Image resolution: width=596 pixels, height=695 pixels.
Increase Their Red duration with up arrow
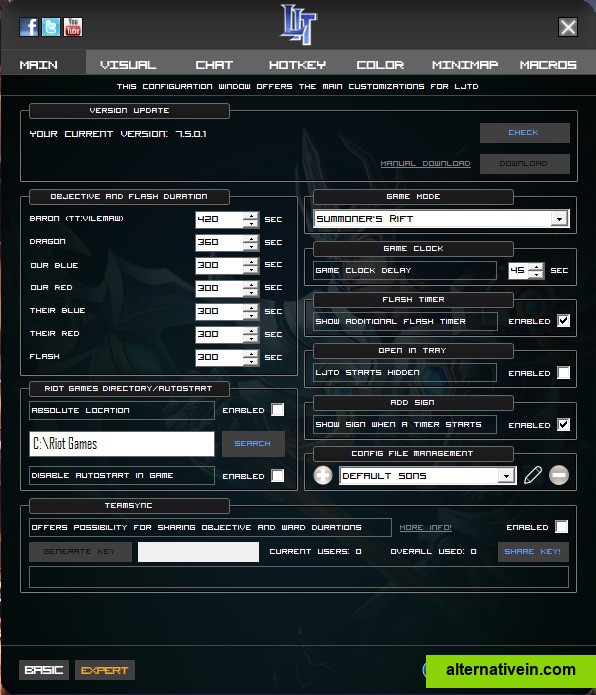pyautogui.click(x=251, y=331)
